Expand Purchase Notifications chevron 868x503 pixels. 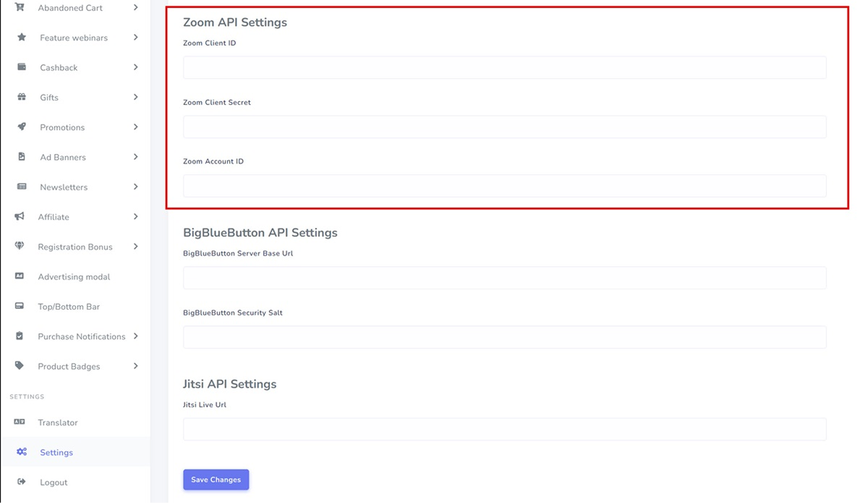136,336
